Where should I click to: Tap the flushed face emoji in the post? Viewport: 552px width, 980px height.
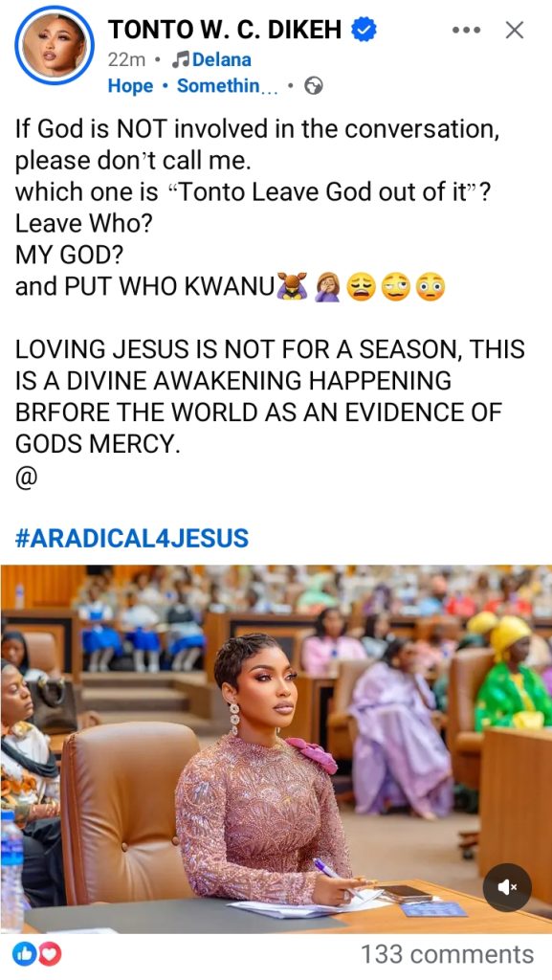coord(431,287)
